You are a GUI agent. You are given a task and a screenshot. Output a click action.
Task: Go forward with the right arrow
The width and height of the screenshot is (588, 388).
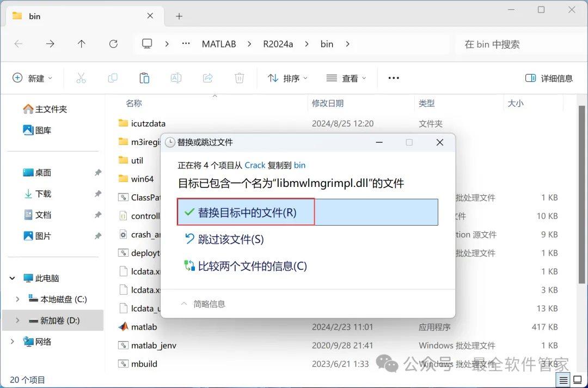click(x=50, y=44)
